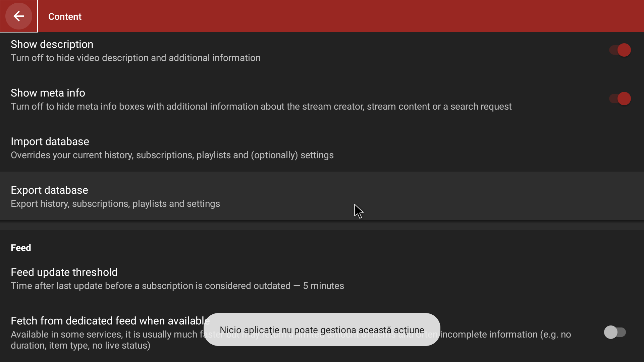Click the Import database description text

click(x=172, y=155)
